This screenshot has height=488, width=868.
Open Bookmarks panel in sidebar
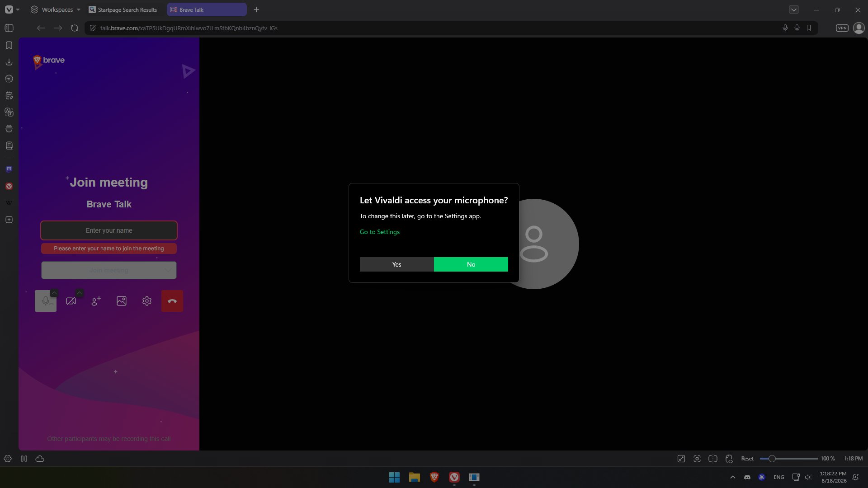coord(9,45)
